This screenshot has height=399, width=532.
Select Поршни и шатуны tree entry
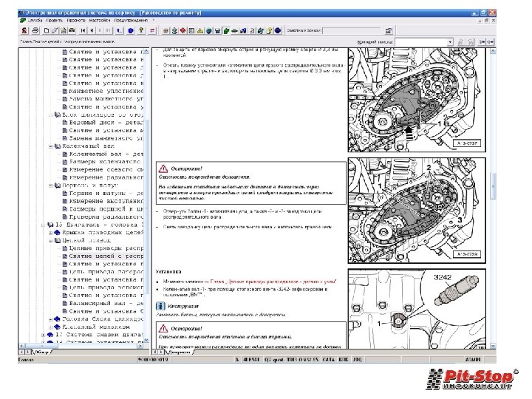[x=103, y=194]
